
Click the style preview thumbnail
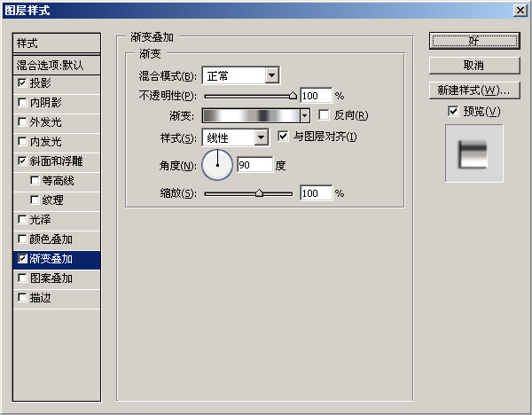(x=474, y=153)
